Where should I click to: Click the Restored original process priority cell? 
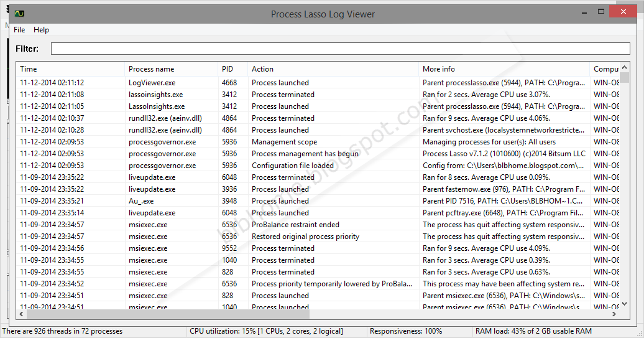(x=305, y=237)
